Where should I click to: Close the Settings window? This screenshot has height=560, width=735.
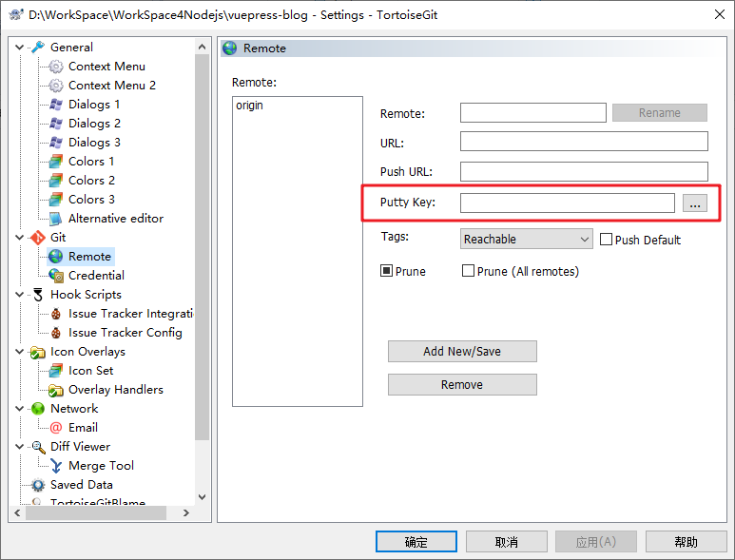tap(720, 14)
